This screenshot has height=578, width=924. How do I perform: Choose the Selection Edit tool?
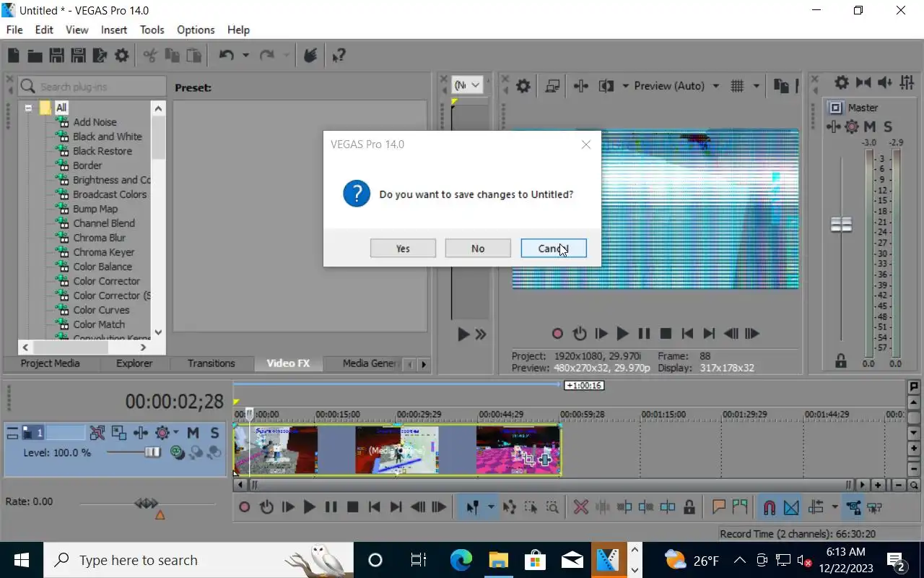tap(531, 507)
